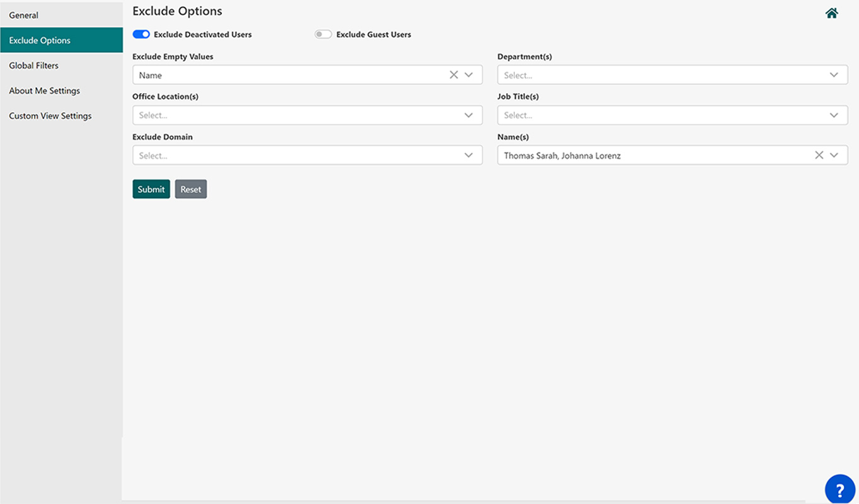Click the home icon at top right

831,13
